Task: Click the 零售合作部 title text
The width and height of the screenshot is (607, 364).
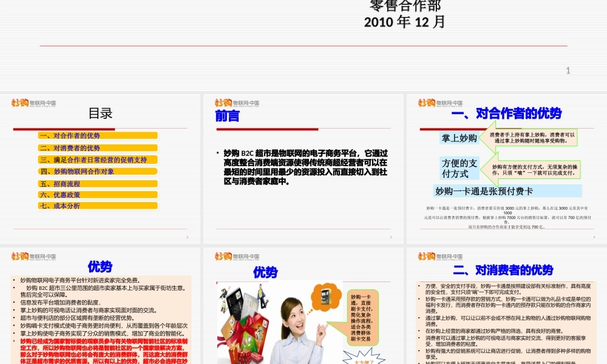Action: pos(405,5)
